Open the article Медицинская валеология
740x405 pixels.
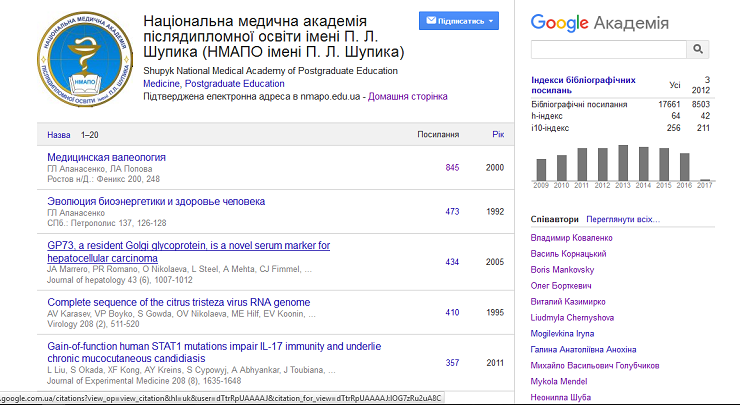106,157
